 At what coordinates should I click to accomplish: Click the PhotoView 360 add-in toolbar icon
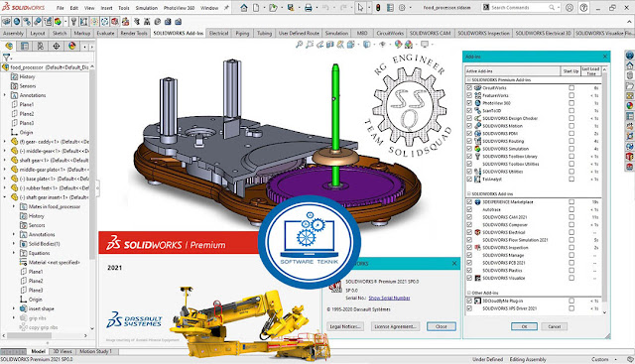point(17,22)
